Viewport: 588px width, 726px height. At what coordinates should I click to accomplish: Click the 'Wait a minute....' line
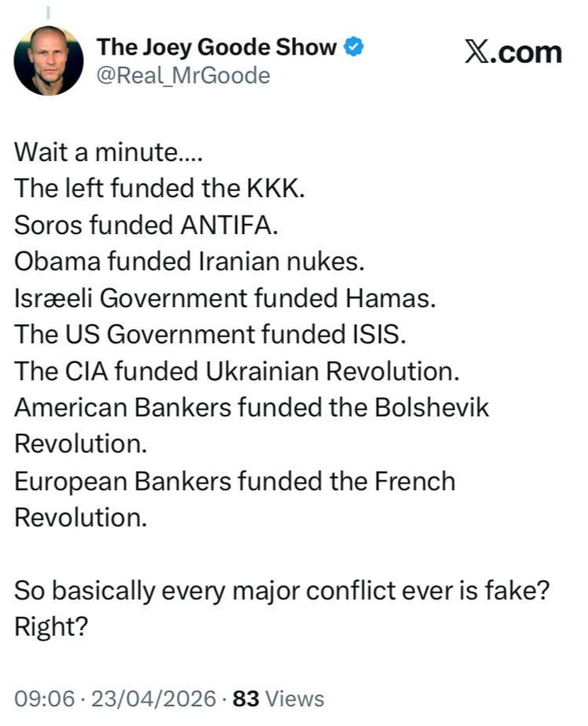pos(108,152)
